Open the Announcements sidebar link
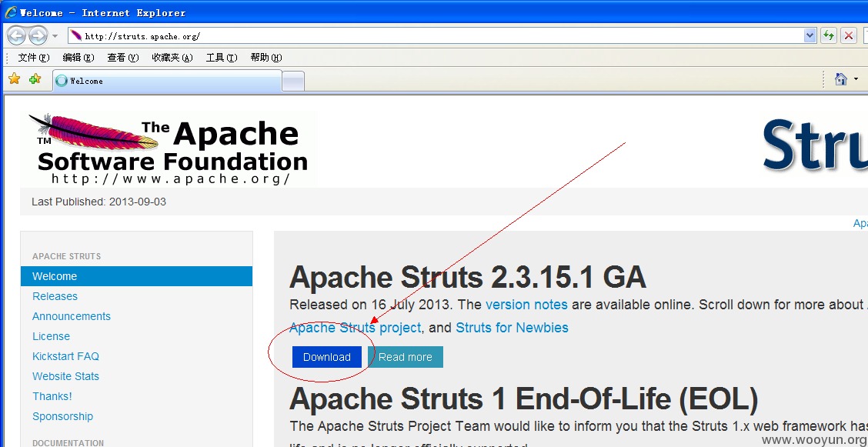Viewport: 868px width, 447px height. [x=72, y=316]
